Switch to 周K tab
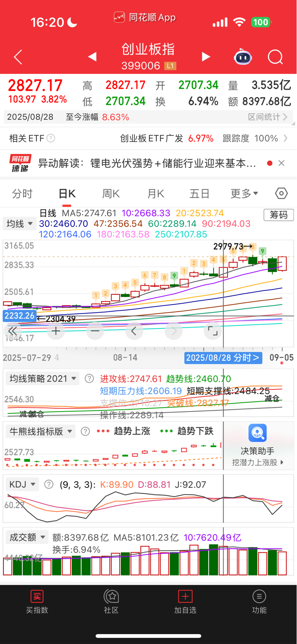 coord(111,193)
